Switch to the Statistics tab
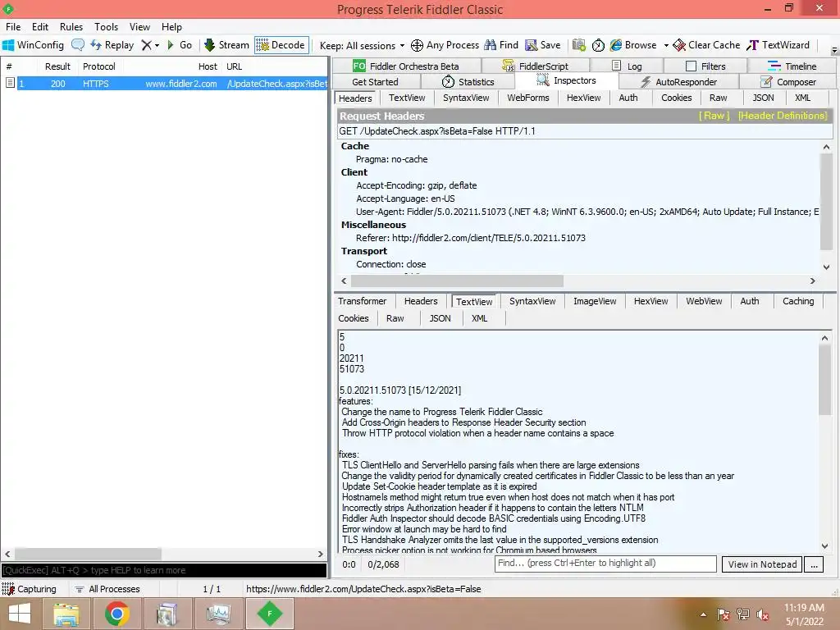This screenshot has height=630, width=840. (468, 81)
